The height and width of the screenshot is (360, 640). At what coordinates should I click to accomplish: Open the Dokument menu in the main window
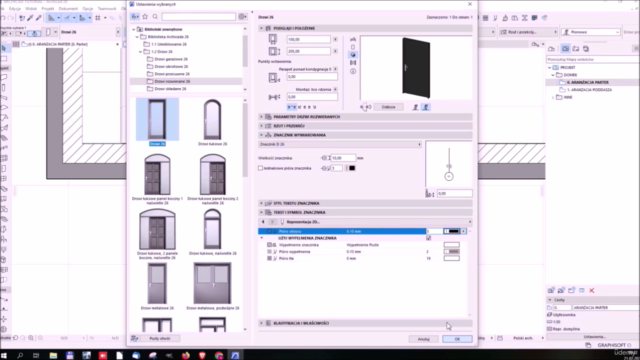pos(68,9)
